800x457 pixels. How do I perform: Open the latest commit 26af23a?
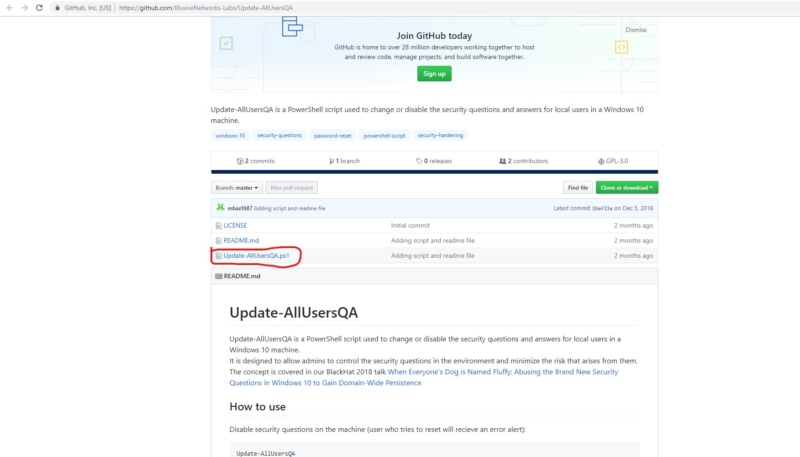602,208
